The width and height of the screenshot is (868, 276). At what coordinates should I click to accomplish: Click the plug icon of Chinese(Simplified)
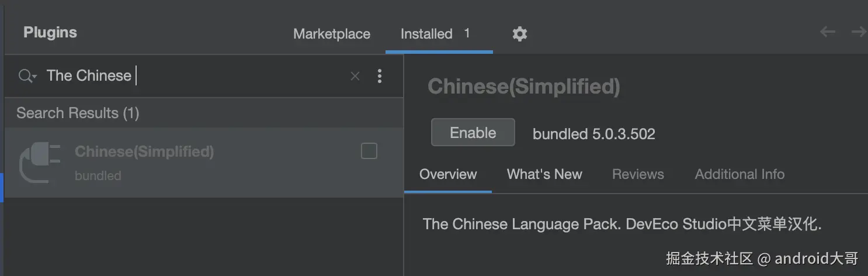pos(40,162)
